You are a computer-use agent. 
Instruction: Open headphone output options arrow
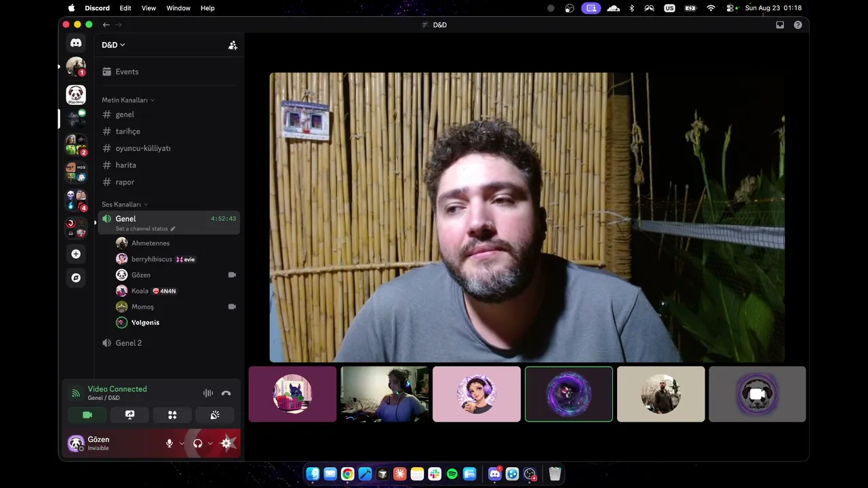(210, 443)
